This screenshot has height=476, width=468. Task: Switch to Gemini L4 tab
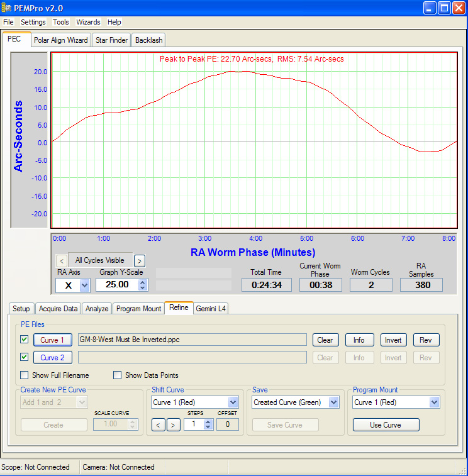click(x=211, y=309)
